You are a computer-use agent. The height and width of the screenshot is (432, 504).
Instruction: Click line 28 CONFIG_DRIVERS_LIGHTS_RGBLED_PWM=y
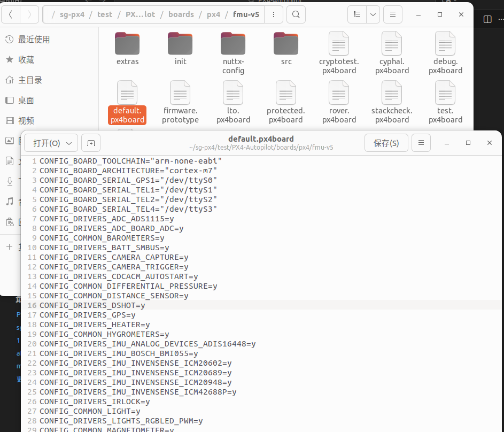(121, 421)
